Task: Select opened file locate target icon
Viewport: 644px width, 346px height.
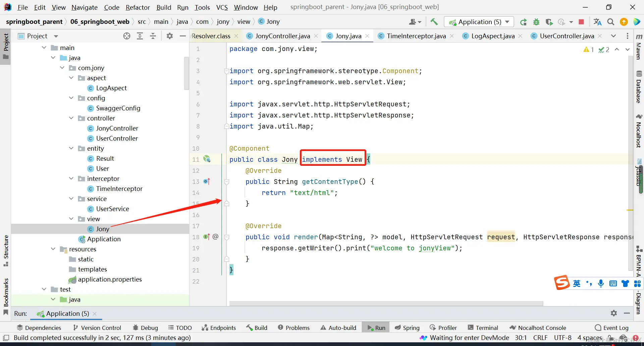Action: coord(127,36)
